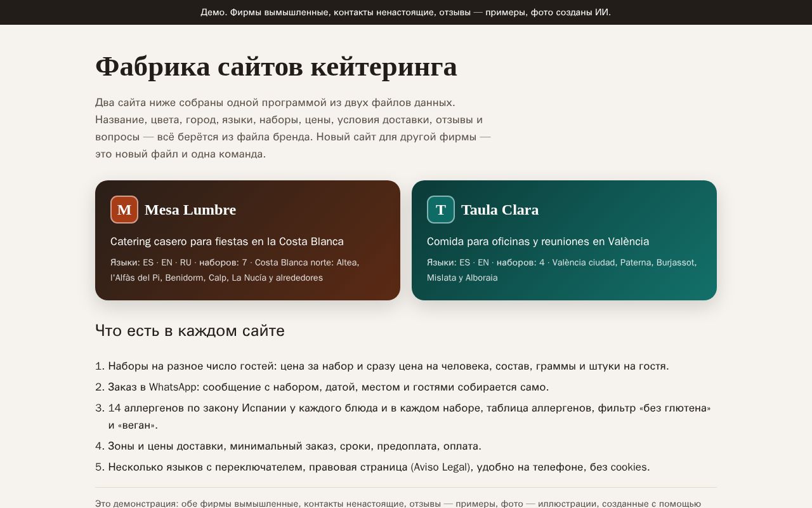
Task: Click the intro paragraph 'Два сайта ниже собраны'
Action: pos(293,128)
